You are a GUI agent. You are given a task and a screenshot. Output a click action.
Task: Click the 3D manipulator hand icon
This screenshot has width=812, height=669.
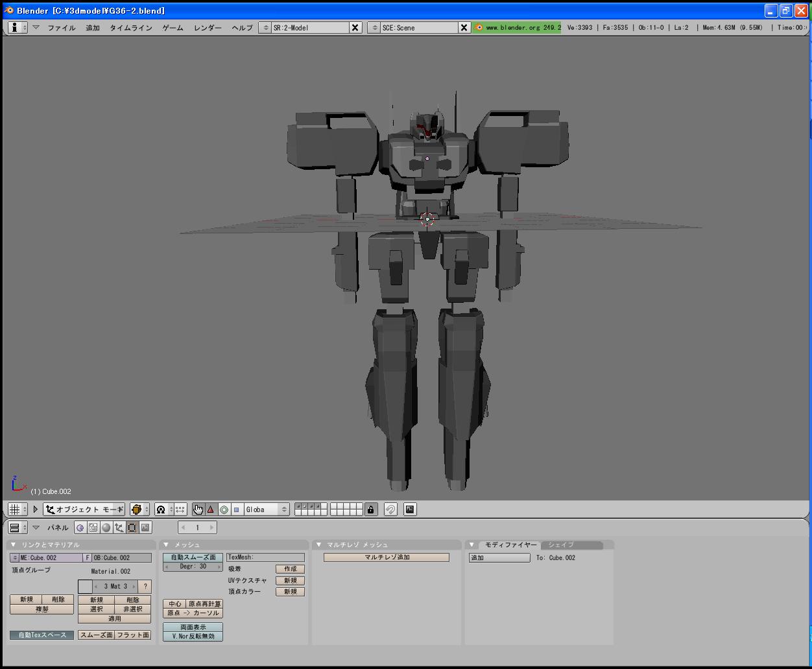pos(198,510)
